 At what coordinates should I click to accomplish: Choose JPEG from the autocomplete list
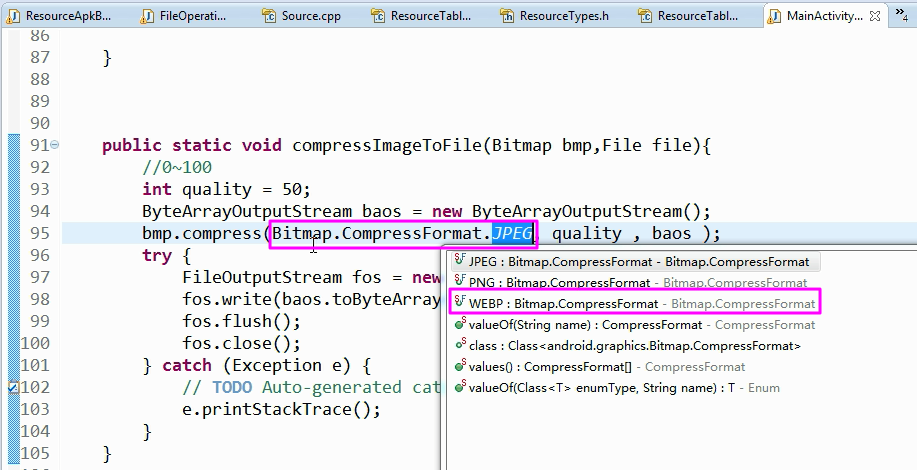tap(635, 261)
